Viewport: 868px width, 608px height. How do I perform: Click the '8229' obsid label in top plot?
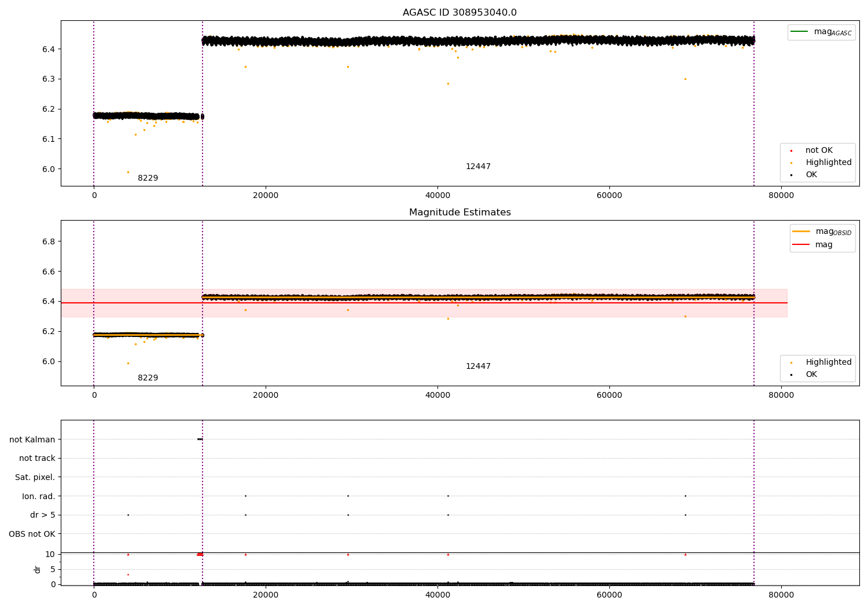pyautogui.click(x=148, y=178)
